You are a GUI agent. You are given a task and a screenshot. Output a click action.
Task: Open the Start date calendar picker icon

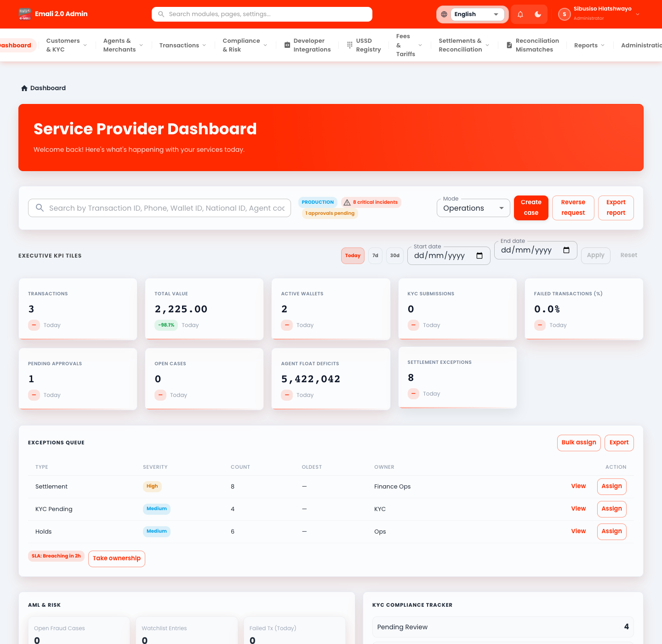click(479, 256)
